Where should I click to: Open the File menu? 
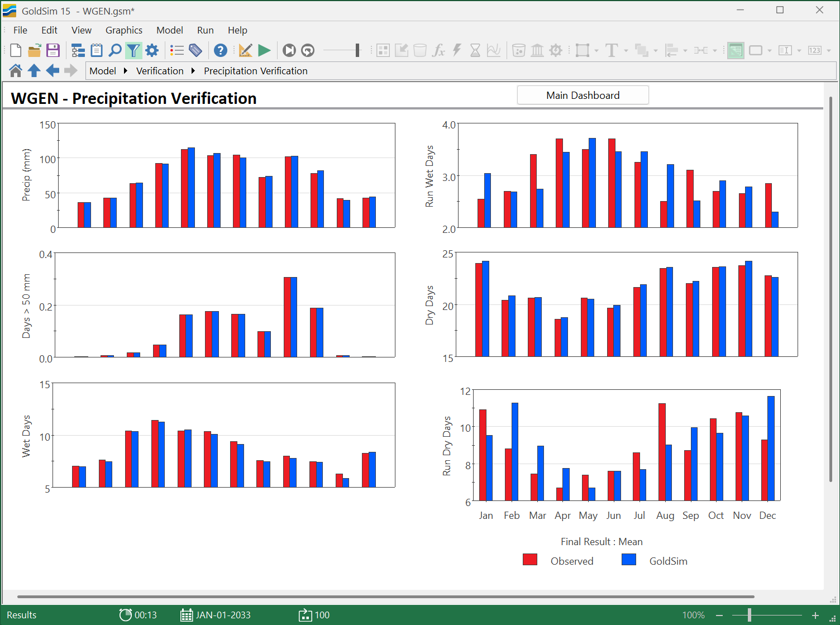[20, 30]
